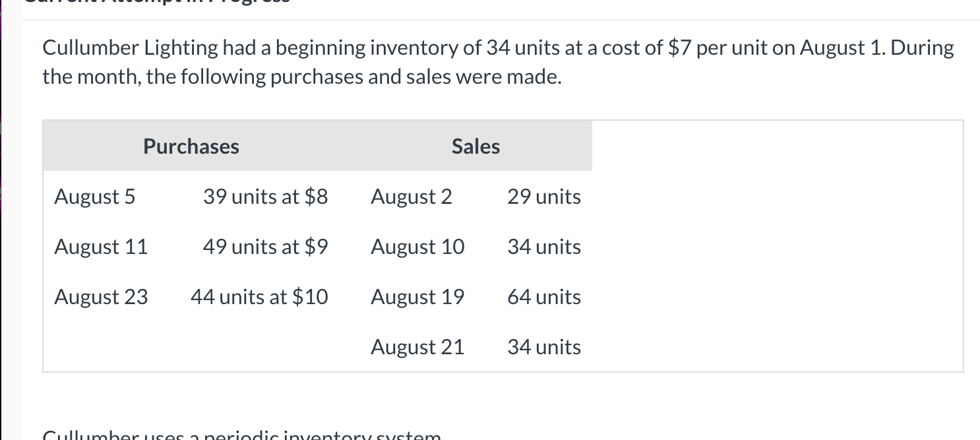
Task: Click the "Cullumber Lighting" text in problem statement
Action: click(x=130, y=47)
